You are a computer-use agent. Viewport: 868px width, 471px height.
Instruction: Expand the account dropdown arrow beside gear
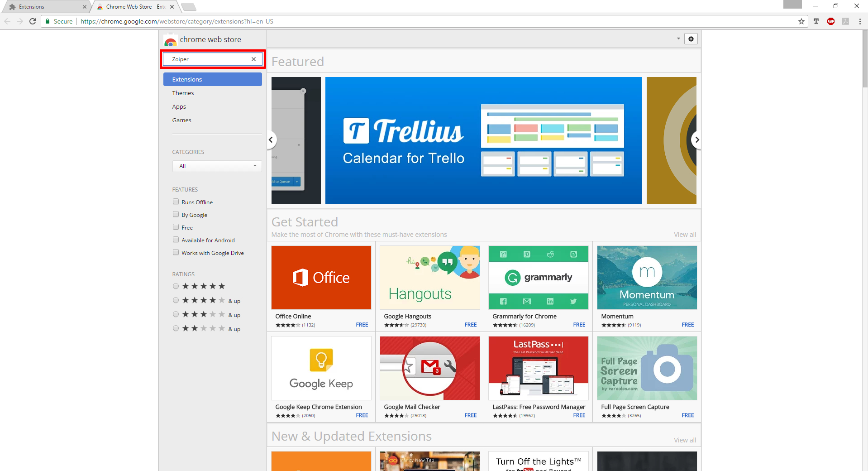point(678,39)
